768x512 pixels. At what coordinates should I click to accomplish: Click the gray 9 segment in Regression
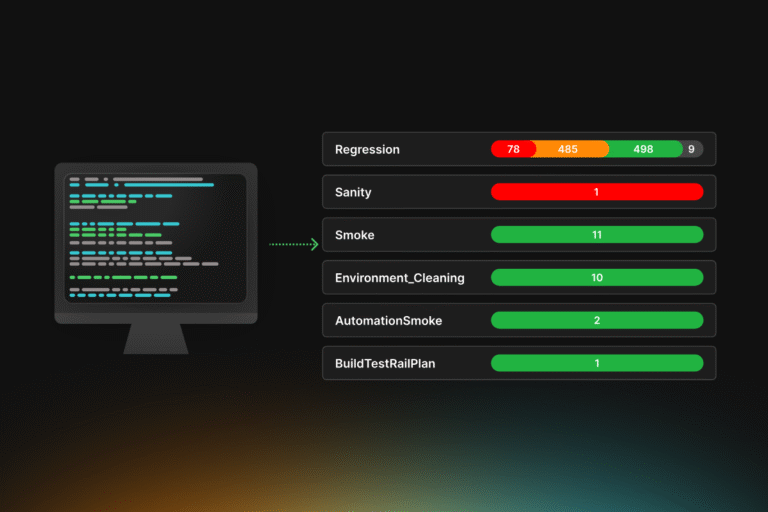coord(692,149)
